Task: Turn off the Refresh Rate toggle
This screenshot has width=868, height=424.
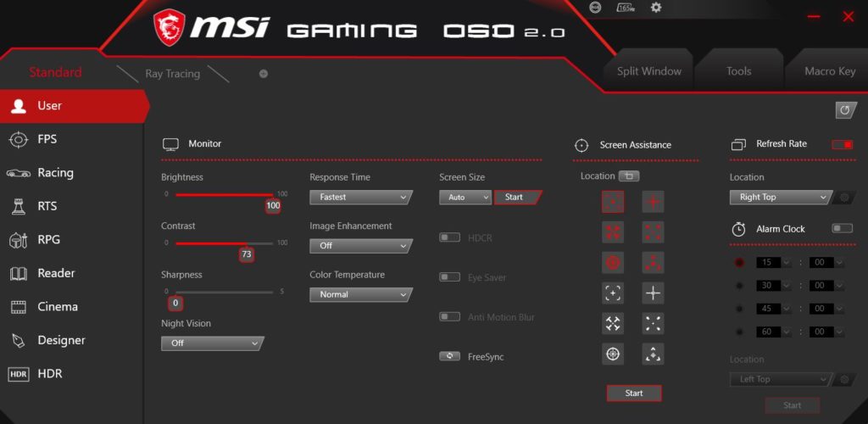Action: pos(842,144)
